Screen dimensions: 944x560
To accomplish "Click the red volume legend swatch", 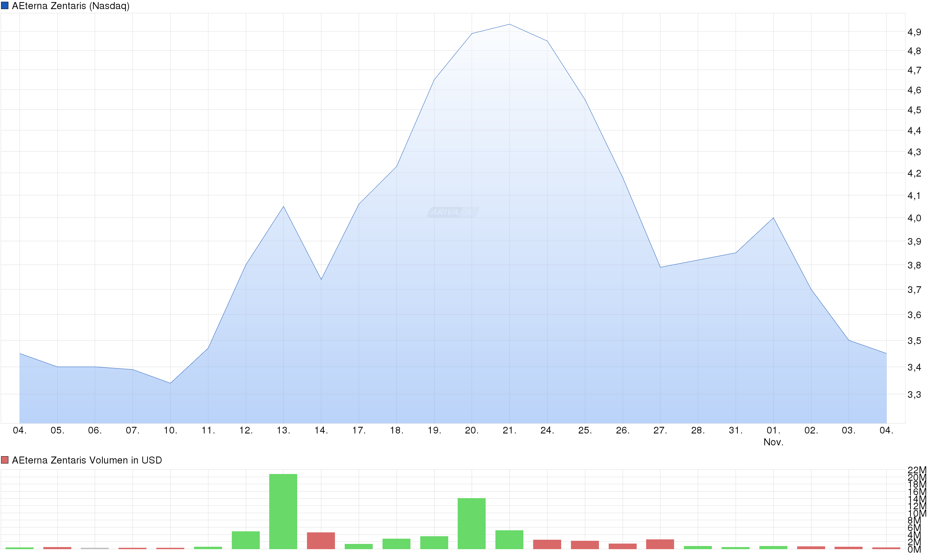I will pos(5,460).
